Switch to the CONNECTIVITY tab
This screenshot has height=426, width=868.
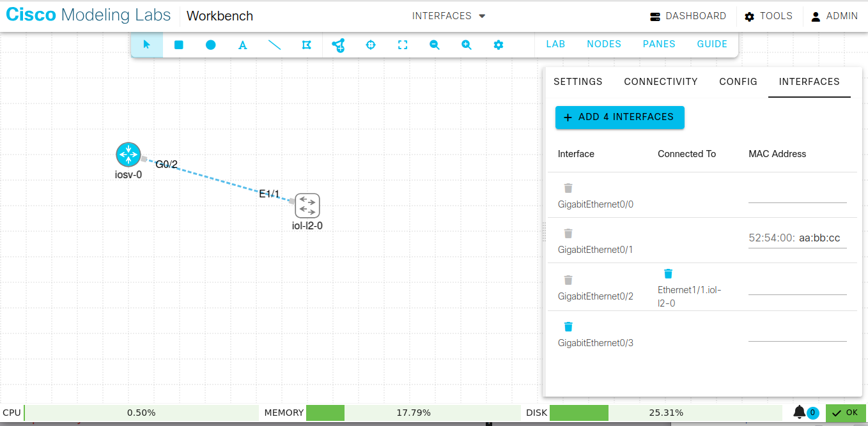point(661,82)
